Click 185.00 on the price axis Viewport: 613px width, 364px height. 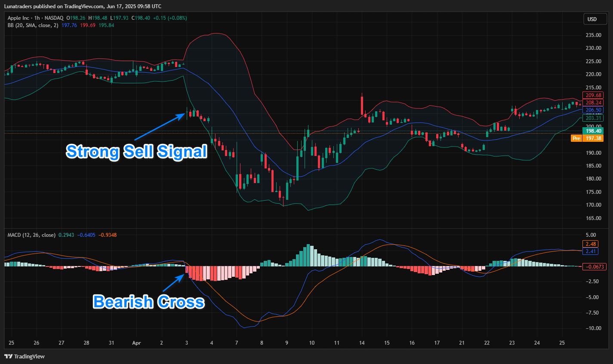coord(593,166)
